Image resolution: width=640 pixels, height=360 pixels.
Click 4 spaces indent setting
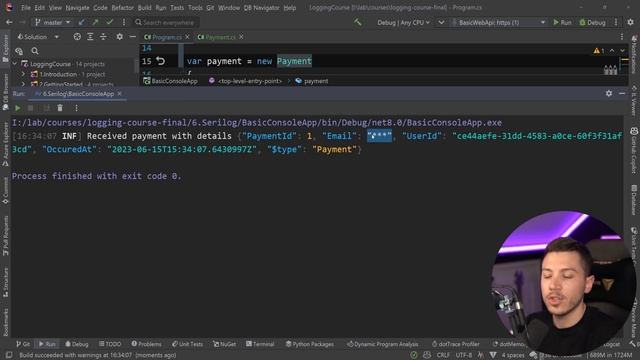[x=513, y=355]
